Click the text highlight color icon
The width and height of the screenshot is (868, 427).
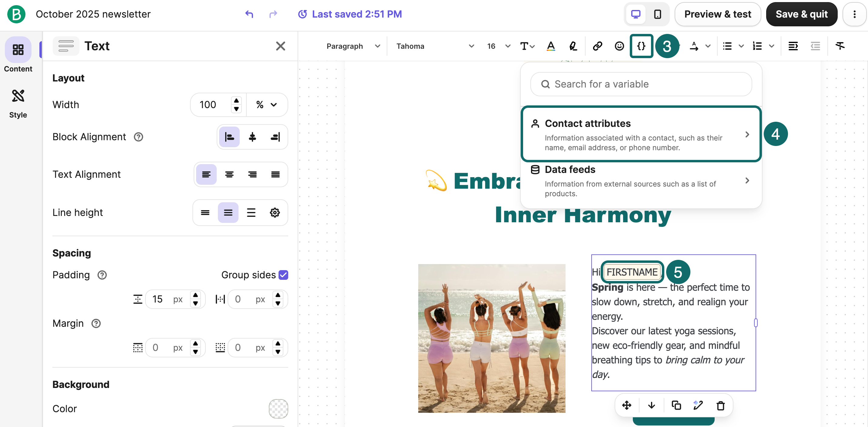(573, 46)
